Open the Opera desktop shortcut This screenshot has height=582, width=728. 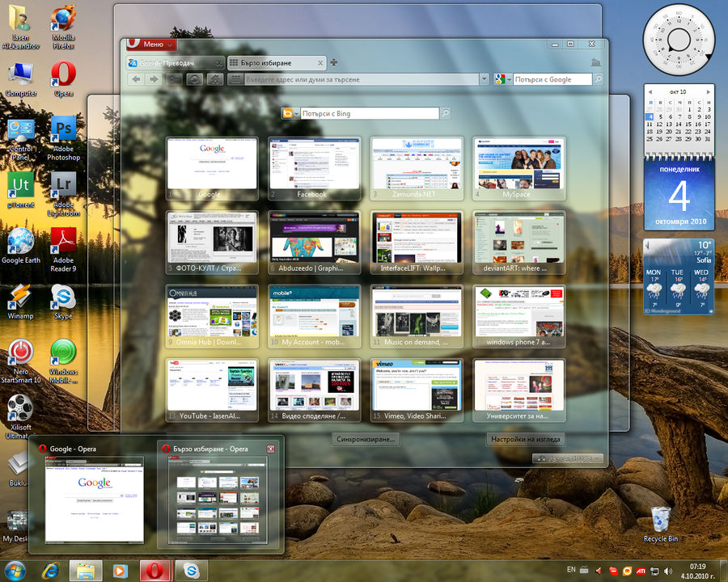63,79
